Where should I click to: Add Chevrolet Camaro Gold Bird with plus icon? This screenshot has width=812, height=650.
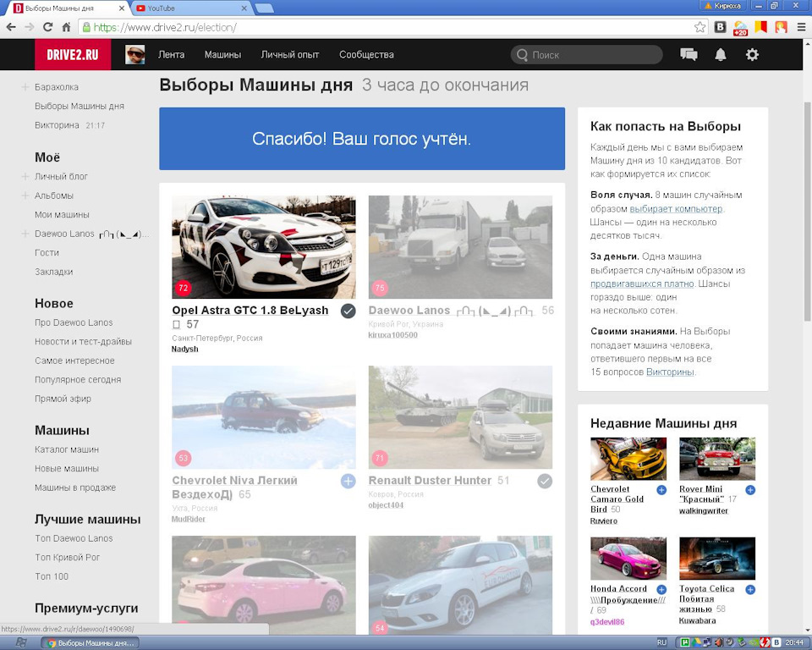[x=661, y=490]
